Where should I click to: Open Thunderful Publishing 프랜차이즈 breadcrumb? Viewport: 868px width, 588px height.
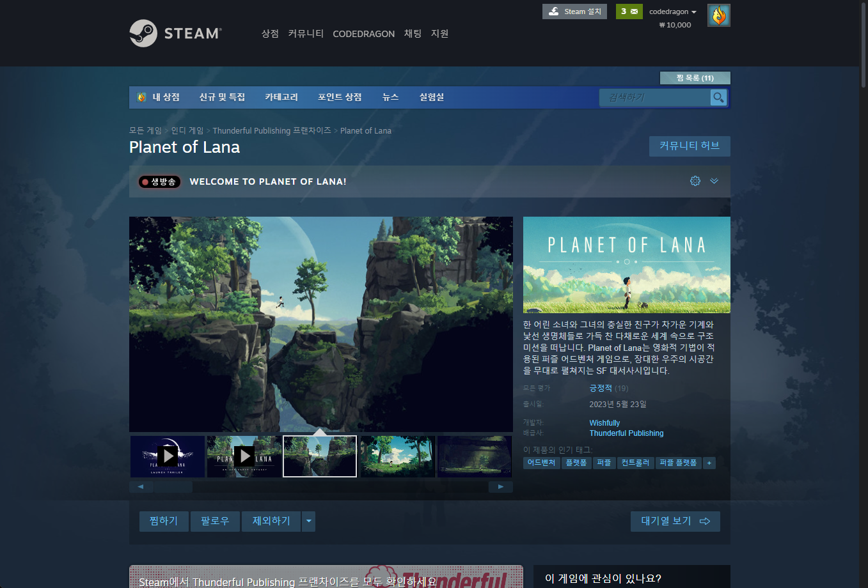click(272, 130)
